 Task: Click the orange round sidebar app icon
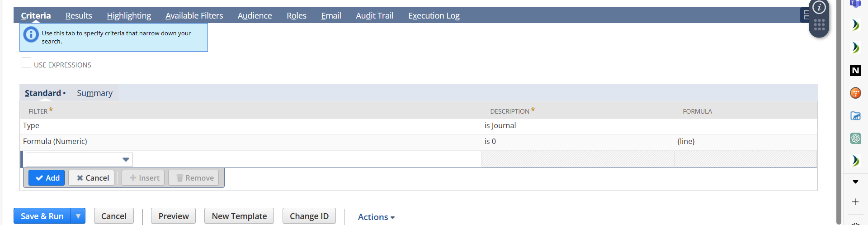click(855, 93)
